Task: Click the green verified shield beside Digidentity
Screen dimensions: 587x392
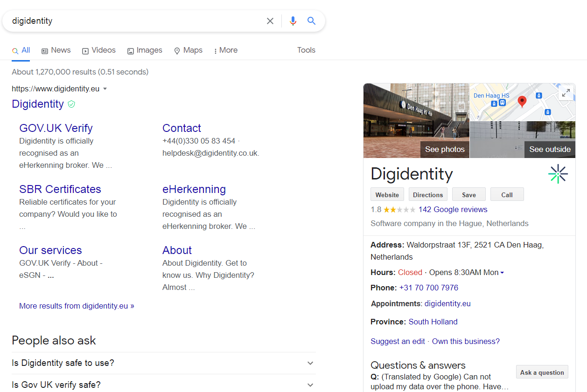Action: (x=71, y=104)
